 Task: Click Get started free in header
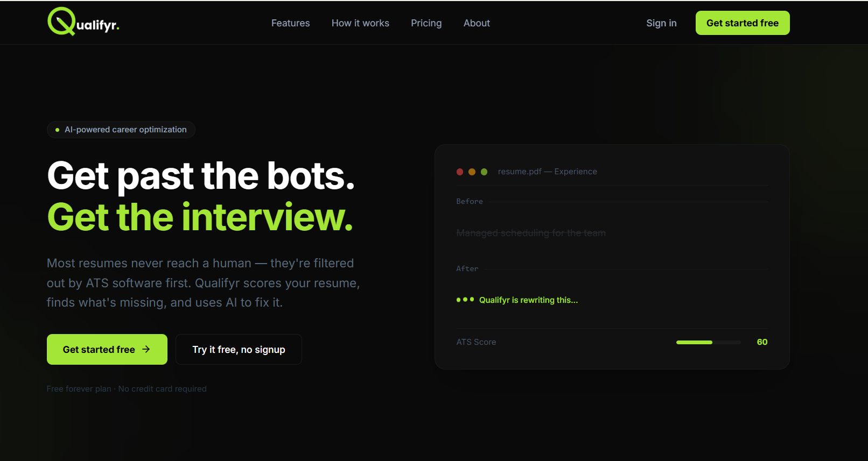point(743,23)
